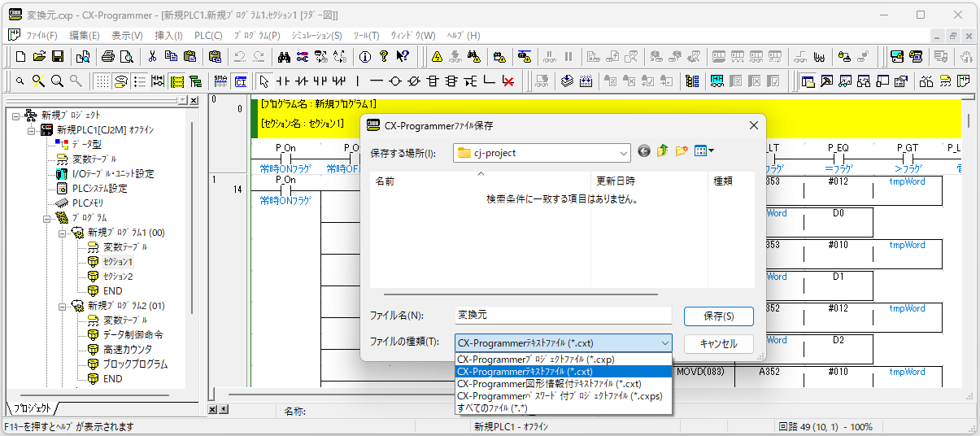Viewport: 980px width, 436px height.
Task: Select the normally closed contact tool
Action: (302, 81)
